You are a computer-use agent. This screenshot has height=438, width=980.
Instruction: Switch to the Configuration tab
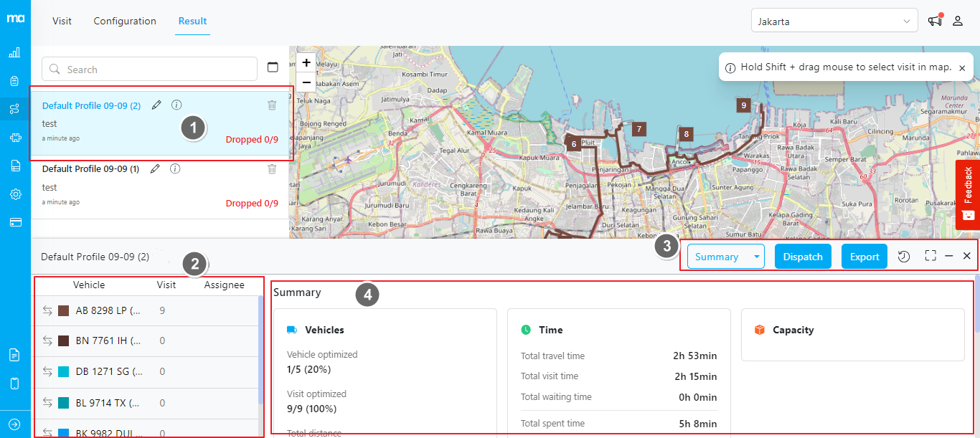click(125, 21)
